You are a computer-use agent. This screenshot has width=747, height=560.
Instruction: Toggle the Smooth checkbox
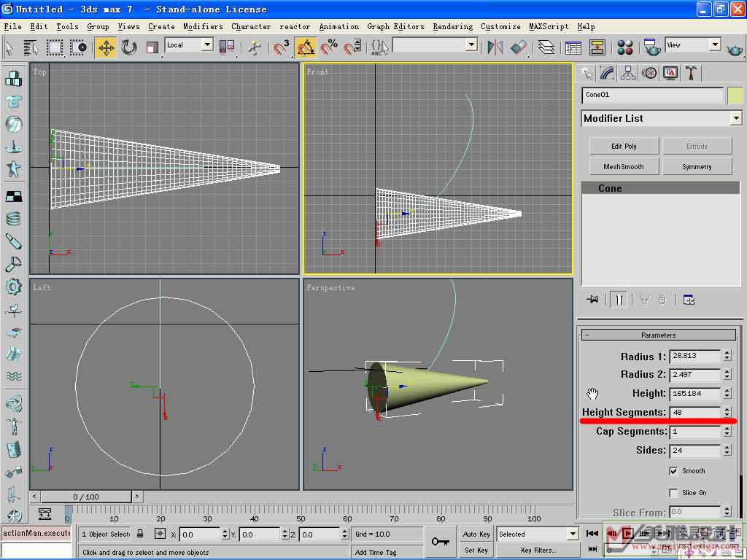click(x=673, y=471)
